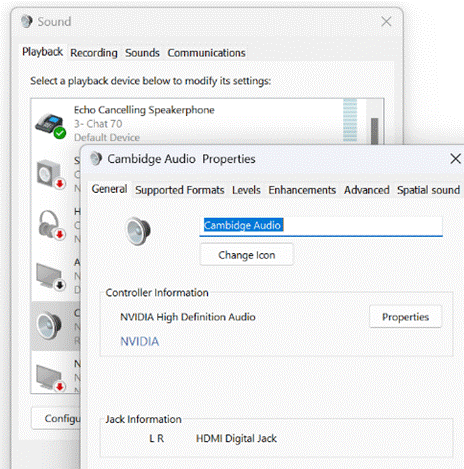Open the Supported Formats tab
This screenshot has height=469, width=464.
click(179, 190)
